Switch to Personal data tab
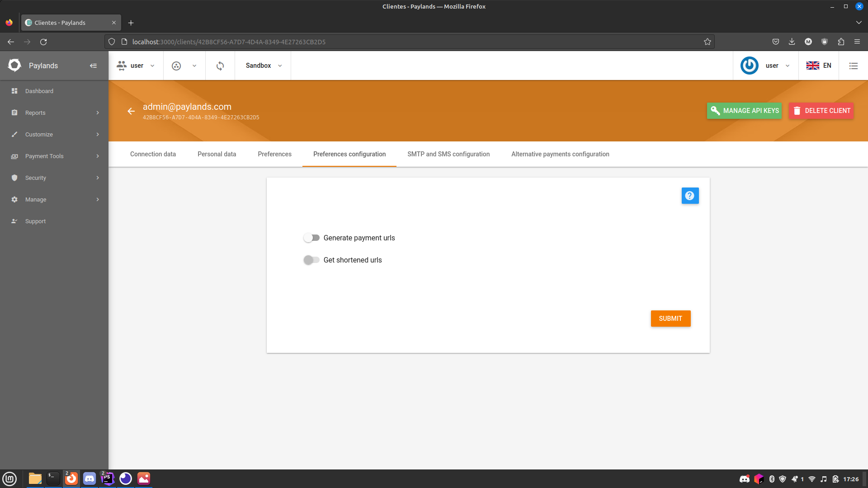 tap(217, 154)
